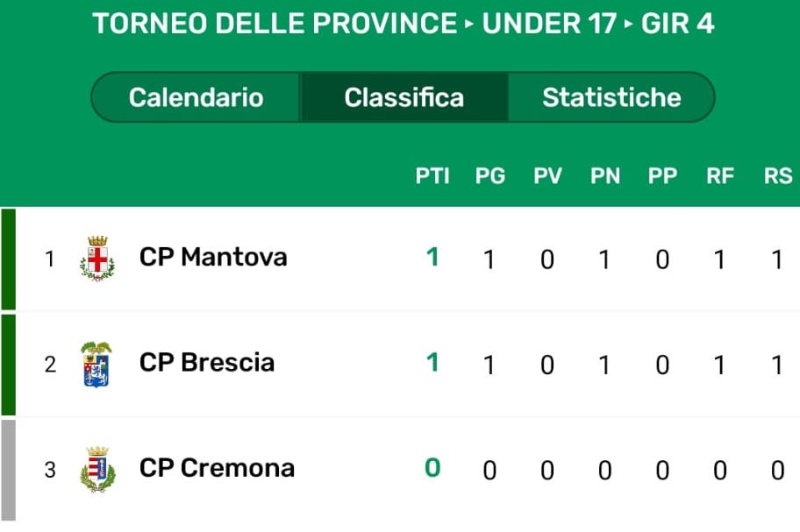
Task: Click the CP Brescia crest icon
Action: coord(96,364)
